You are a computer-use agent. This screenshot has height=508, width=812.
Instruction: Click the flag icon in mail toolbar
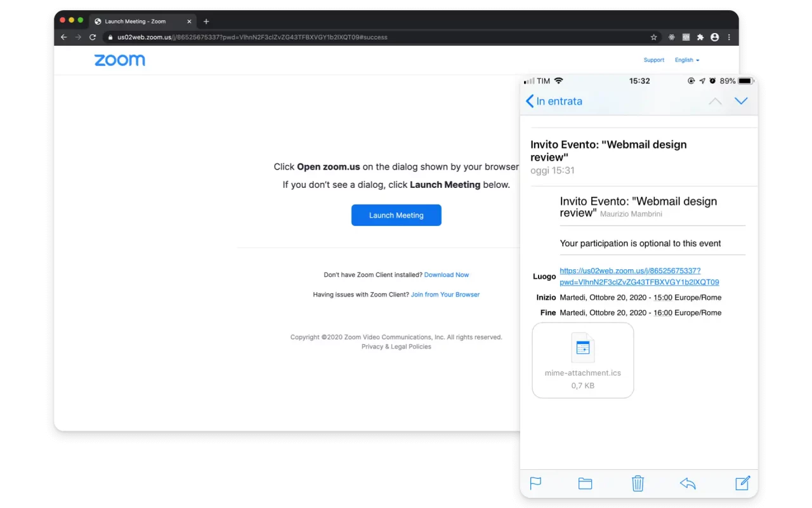coord(535,483)
